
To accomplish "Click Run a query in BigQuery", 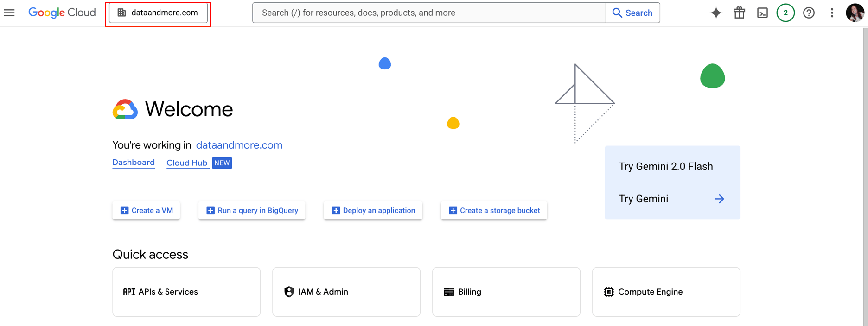I will [252, 210].
